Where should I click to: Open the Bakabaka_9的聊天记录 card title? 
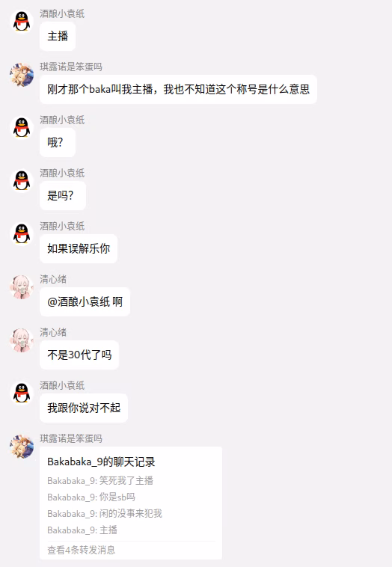tap(101, 462)
